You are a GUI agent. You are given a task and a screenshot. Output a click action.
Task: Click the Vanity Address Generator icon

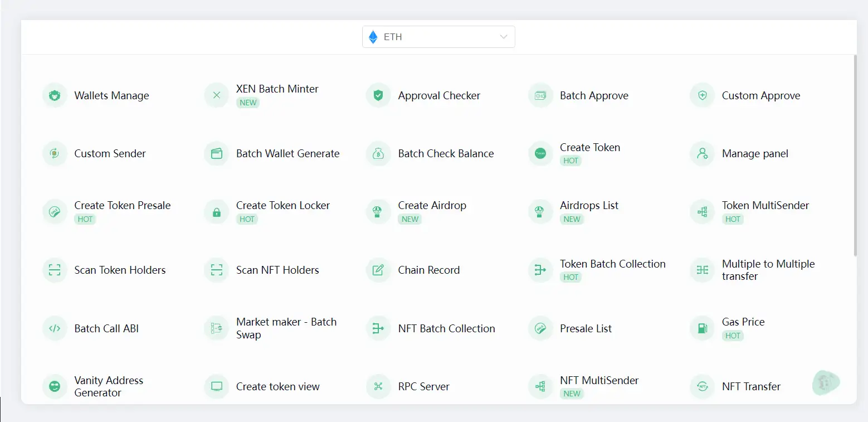tap(55, 386)
